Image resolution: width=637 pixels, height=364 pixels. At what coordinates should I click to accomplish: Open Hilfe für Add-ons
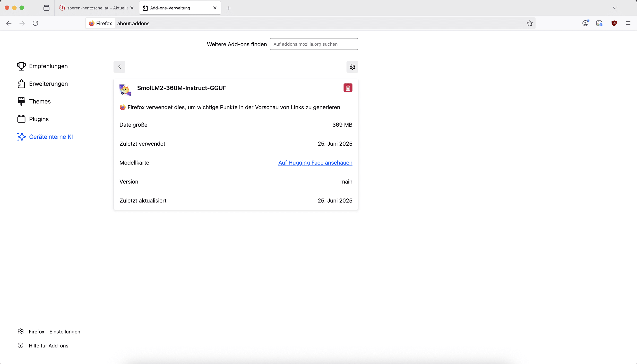coord(43,346)
